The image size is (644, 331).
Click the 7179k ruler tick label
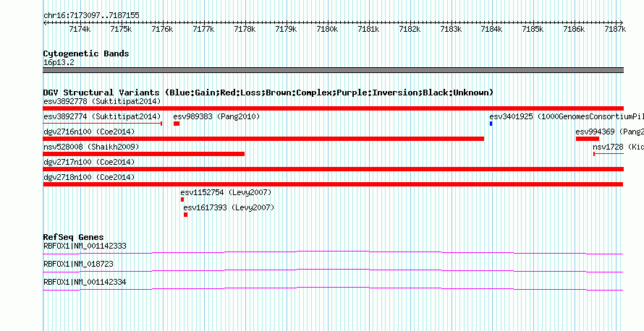click(286, 29)
